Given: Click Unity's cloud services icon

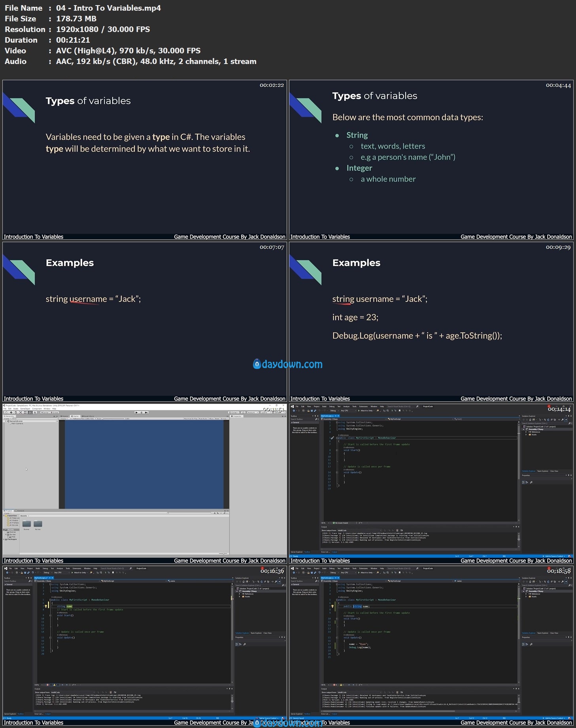Looking at the screenshot, I should pos(243,412).
